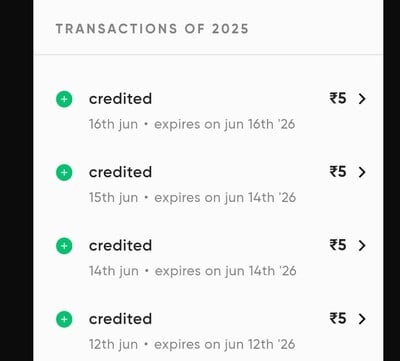Image resolution: width=400 pixels, height=361 pixels.
Task: Click the Transactions of 2025 section header
Action: coord(152,29)
